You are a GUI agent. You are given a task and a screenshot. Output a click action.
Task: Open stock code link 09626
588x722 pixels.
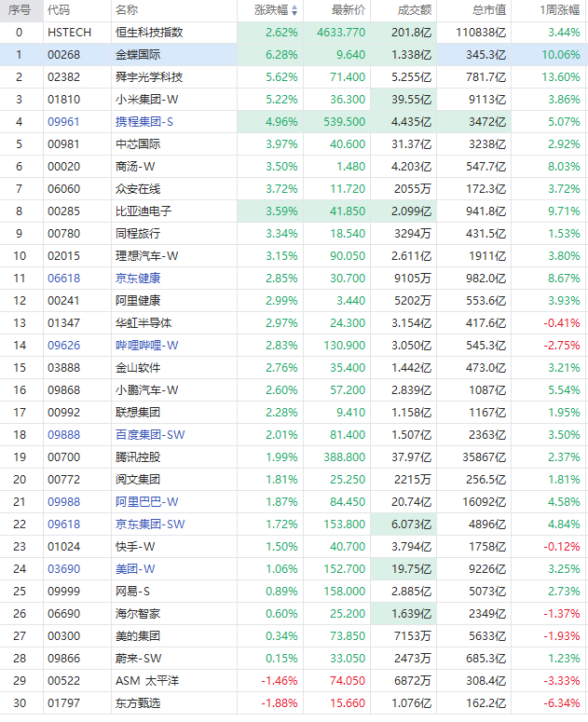63,346
